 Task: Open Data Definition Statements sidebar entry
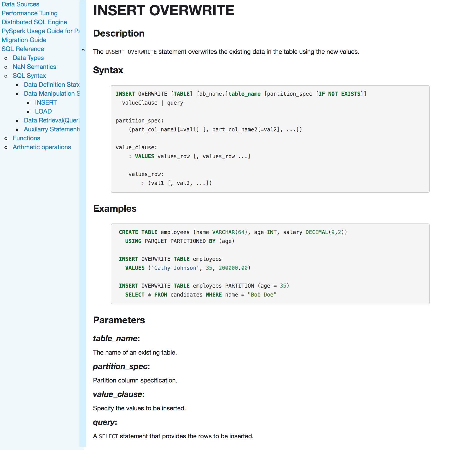point(52,85)
